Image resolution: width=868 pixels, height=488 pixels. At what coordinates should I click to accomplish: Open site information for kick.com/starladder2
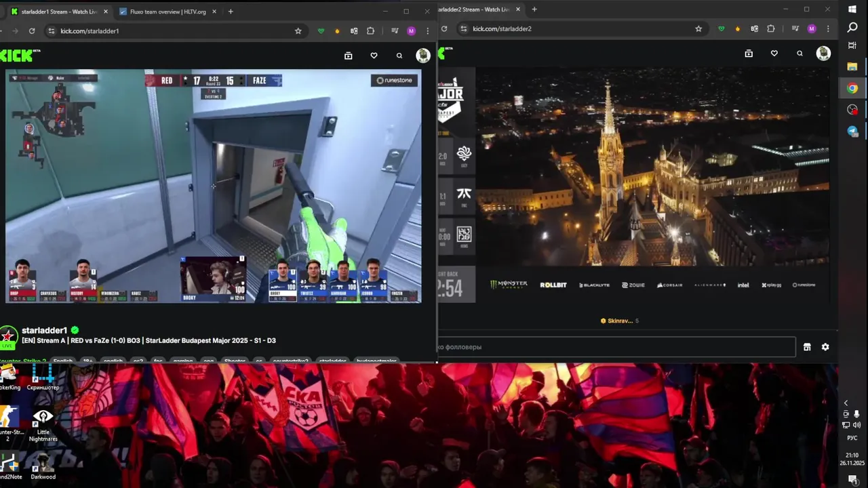[x=463, y=28]
